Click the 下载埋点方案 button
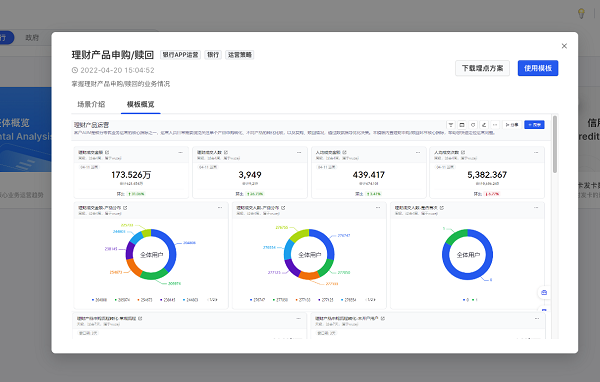 (482, 68)
